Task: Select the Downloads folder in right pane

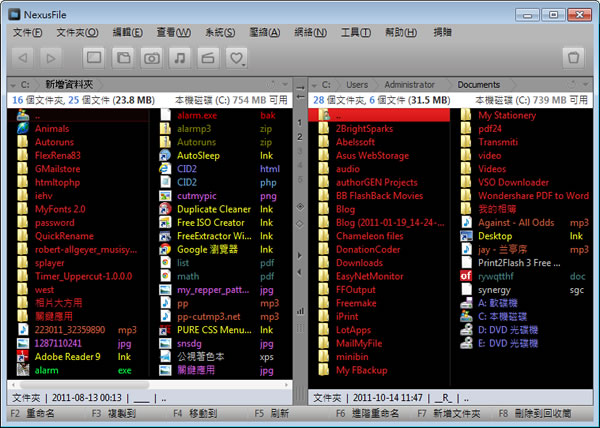Action: coord(358,262)
